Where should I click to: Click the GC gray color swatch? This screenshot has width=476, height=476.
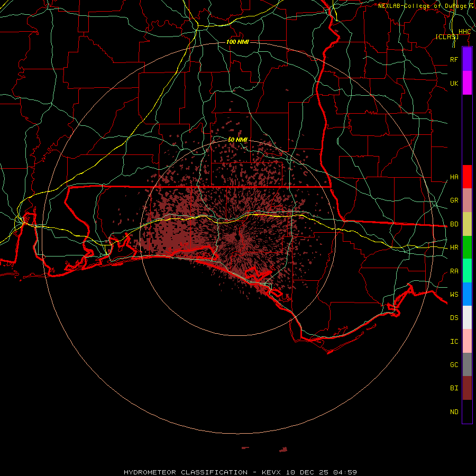coord(467,364)
